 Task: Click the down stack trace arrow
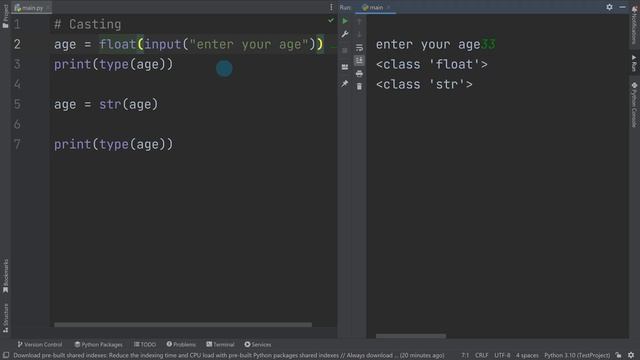pyautogui.click(x=359, y=34)
